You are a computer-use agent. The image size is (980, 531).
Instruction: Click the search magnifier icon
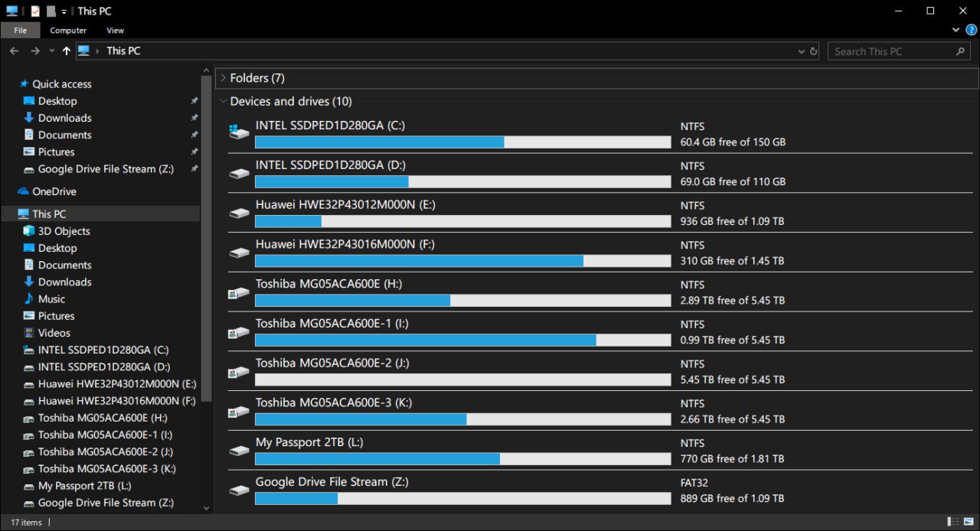click(x=960, y=51)
